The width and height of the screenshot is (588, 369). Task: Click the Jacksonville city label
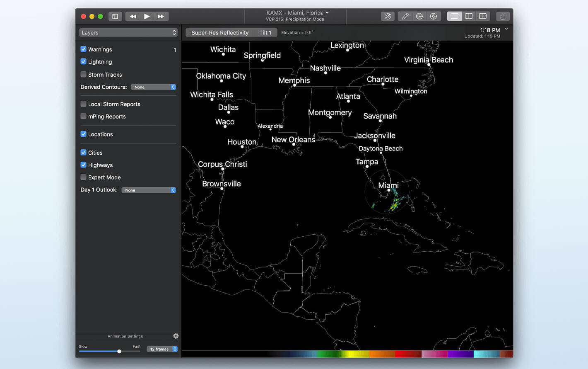(x=375, y=136)
